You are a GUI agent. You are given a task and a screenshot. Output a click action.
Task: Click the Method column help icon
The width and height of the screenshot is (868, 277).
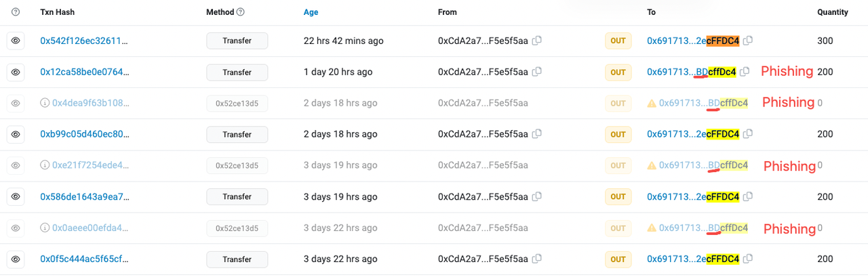pyautogui.click(x=241, y=12)
